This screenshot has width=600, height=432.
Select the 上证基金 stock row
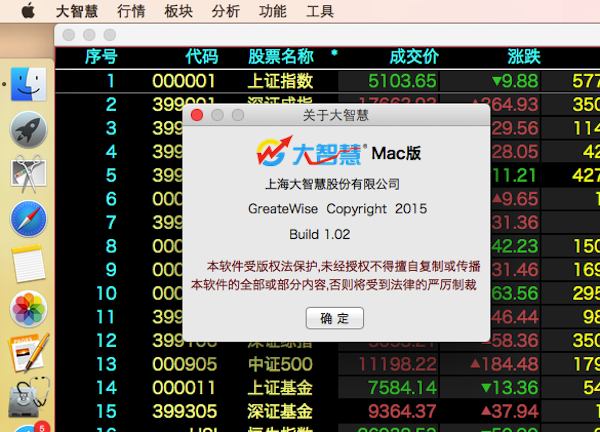tap(280, 387)
